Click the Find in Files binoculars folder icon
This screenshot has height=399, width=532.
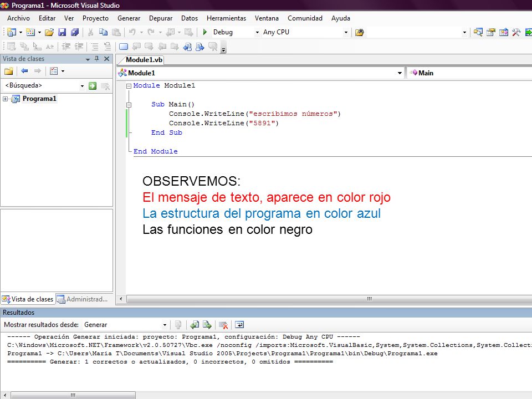click(359, 32)
